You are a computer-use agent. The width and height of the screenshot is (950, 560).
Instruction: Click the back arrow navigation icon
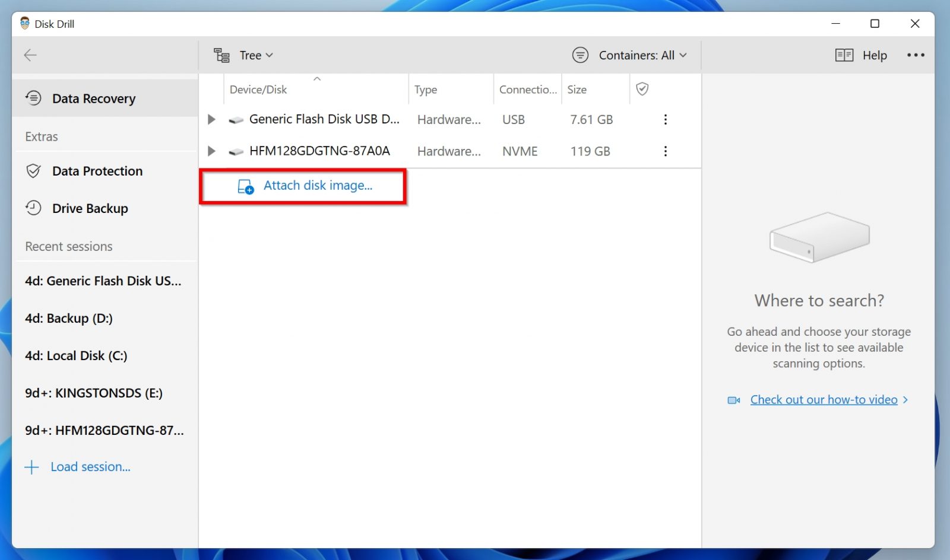[30, 55]
